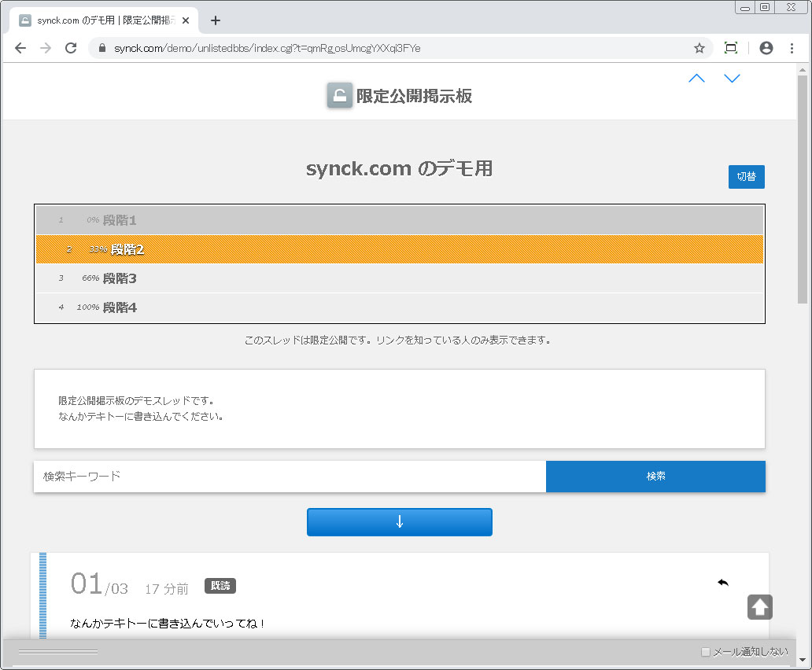Image resolution: width=812 pixels, height=670 pixels.
Task: Click the padlock site security icon
Action: pyautogui.click(x=102, y=48)
